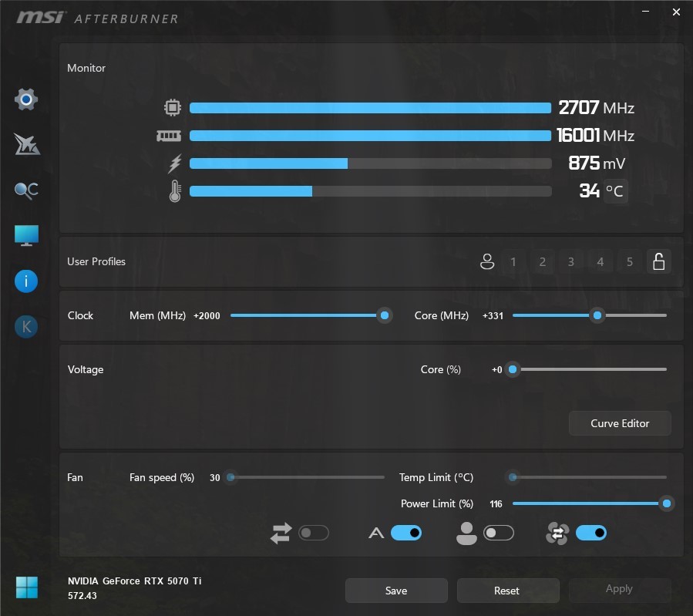Viewport: 693px width, 616px height.
Task: Turn off the auto fan switch
Action: (406, 533)
